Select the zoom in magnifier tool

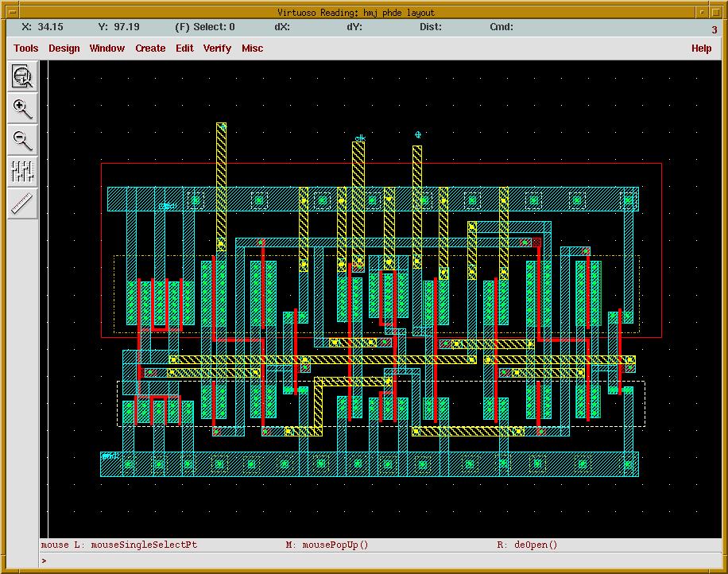[x=23, y=108]
